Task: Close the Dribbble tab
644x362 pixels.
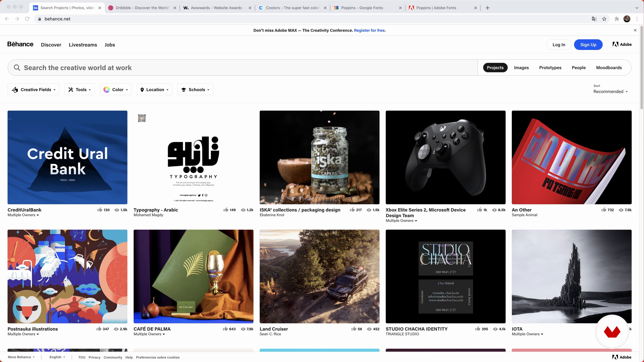Action: [x=175, y=8]
